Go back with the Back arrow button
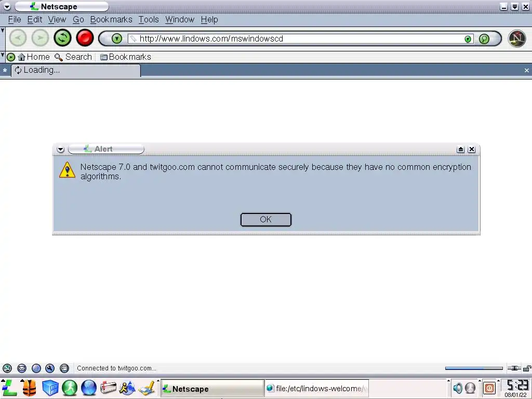Viewport: 532px width, 399px height. point(18,37)
